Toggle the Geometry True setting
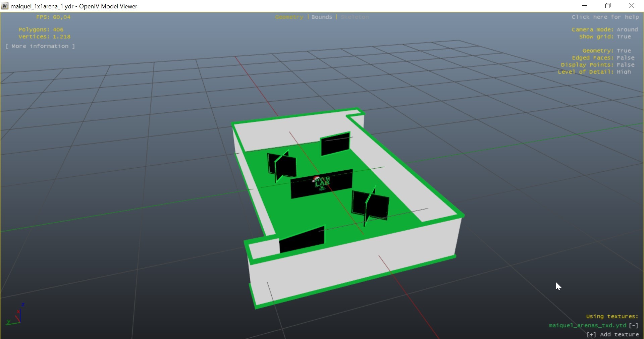This screenshot has height=339, width=644. (606, 51)
